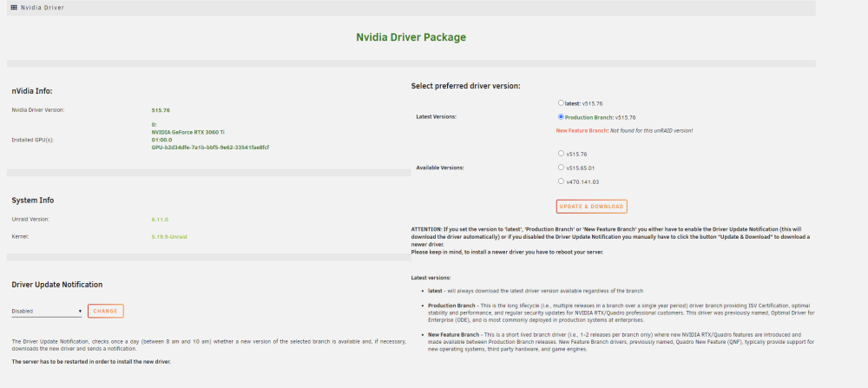Click the Latest Versions label

pos(437,117)
